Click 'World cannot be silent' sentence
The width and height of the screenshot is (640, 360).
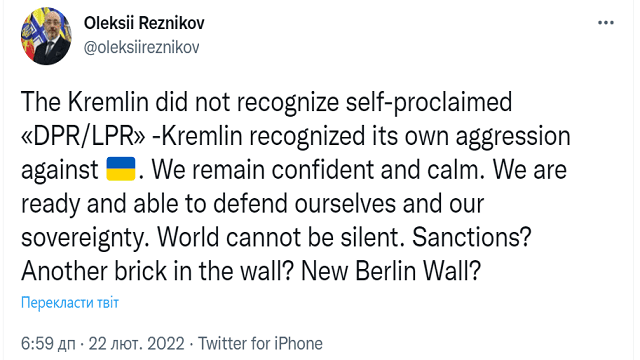click(x=278, y=237)
